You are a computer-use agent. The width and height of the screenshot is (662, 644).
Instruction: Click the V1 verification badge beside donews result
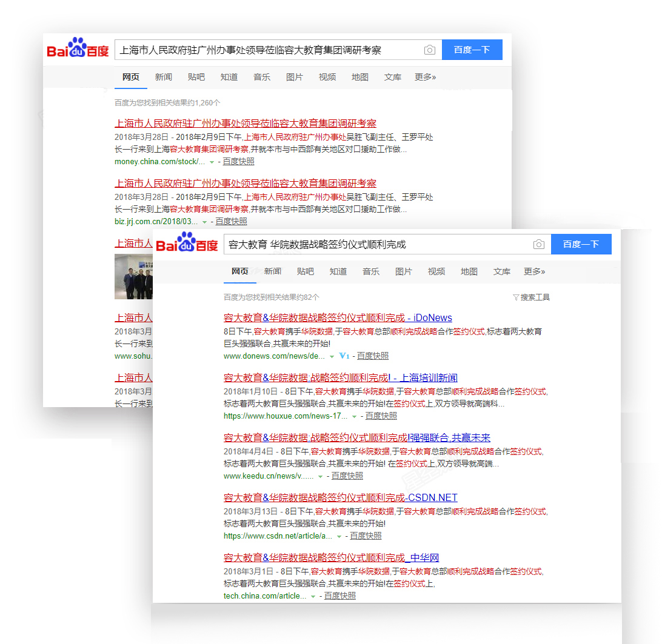coord(344,356)
